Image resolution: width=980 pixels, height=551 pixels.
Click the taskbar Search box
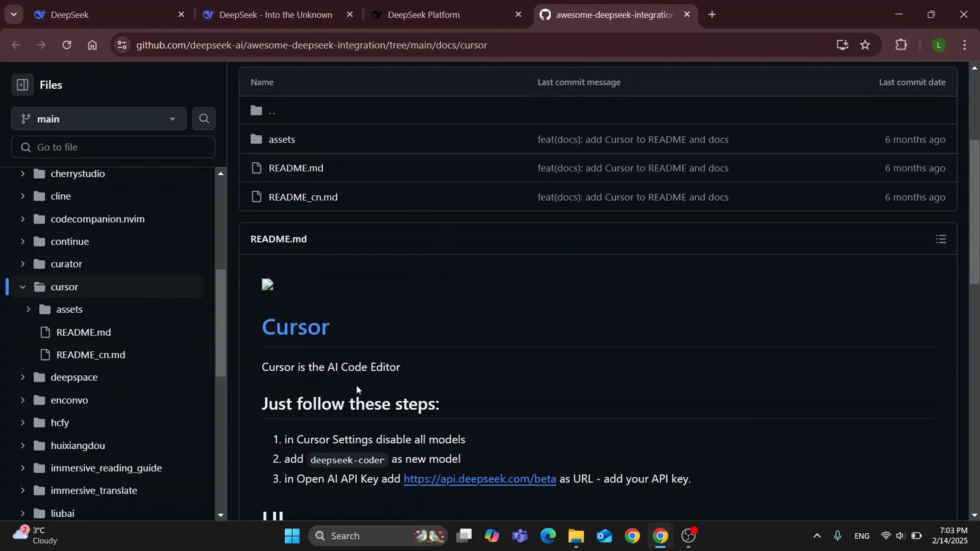click(x=377, y=536)
